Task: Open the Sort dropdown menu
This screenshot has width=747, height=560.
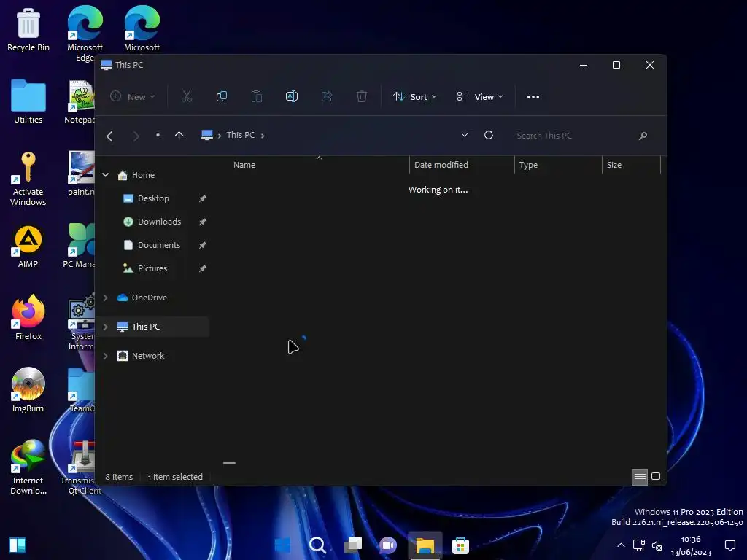Action: [x=414, y=97]
